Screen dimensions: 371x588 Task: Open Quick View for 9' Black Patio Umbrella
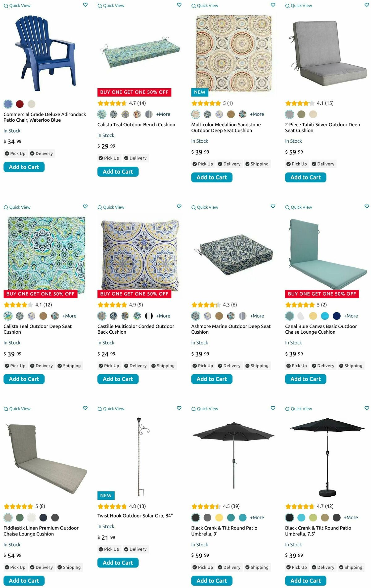205,409
